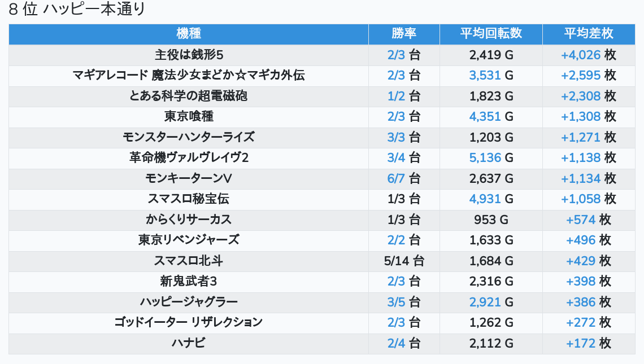Image resolution: width=644 pixels, height=364 pixels.
Task: Select the 東京喰種 row title
Action: point(189,116)
